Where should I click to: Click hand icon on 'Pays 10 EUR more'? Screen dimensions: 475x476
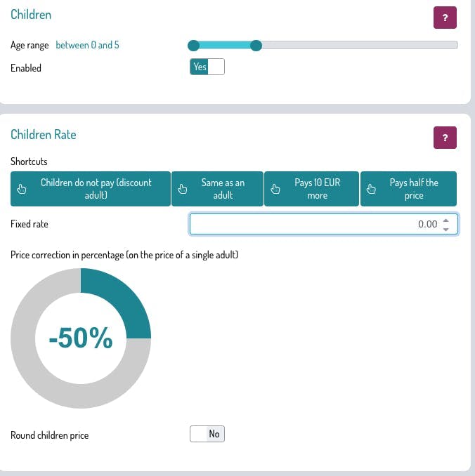click(x=275, y=189)
